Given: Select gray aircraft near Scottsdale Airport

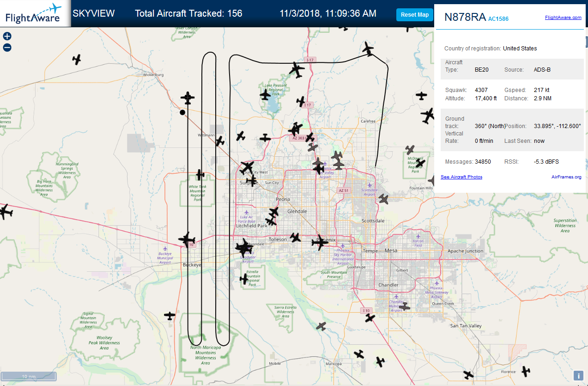Looking at the screenshot, I should pos(383,199).
